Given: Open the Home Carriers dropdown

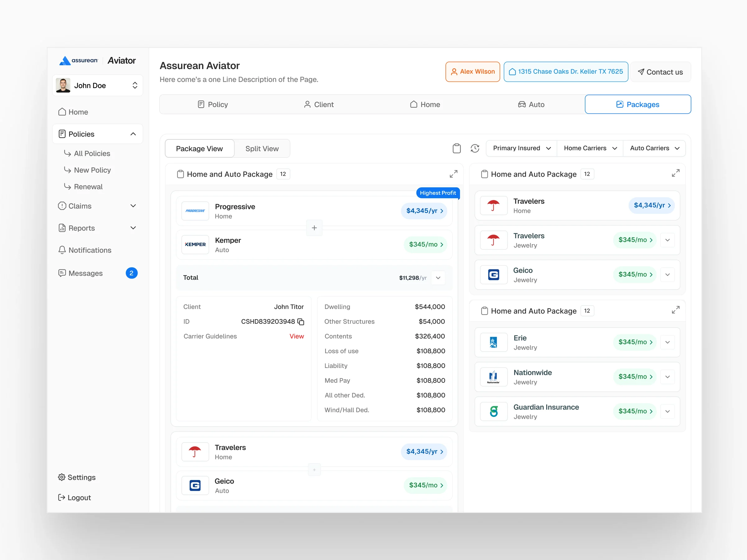Looking at the screenshot, I should (590, 148).
